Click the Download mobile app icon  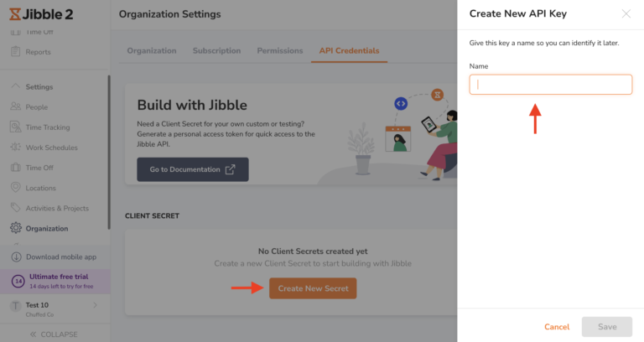16,256
